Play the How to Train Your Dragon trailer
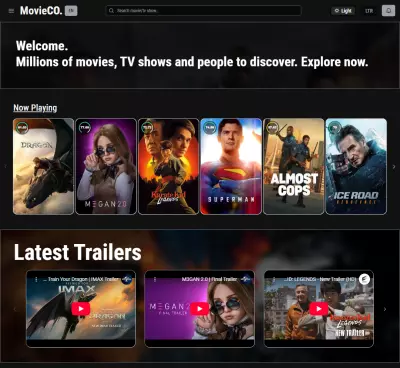The image size is (400, 368). coord(81,309)
